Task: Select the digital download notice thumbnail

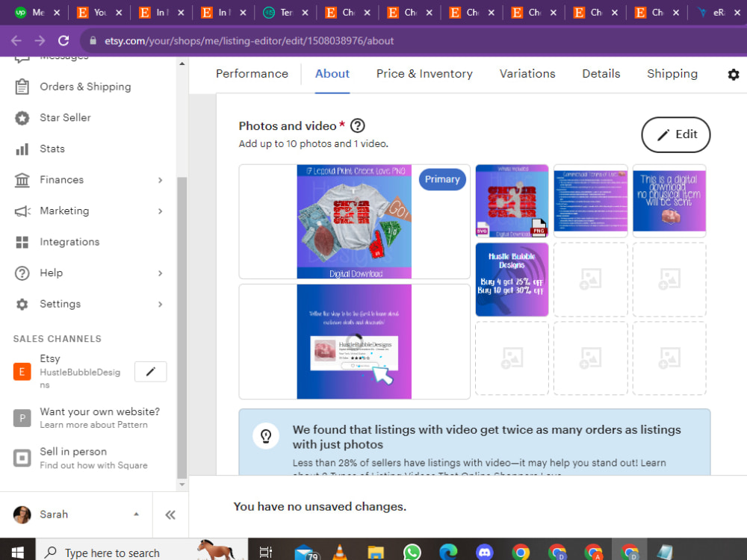Action: [x=669, y=201]
